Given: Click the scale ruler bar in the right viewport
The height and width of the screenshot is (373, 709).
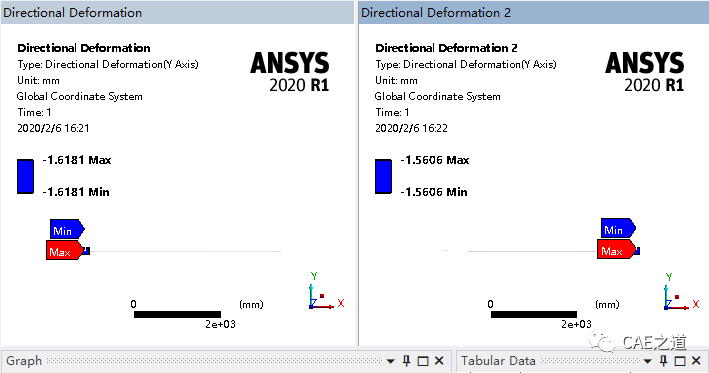Looking at the screenshot, I should pyautogui.click(x=534, y=314).
